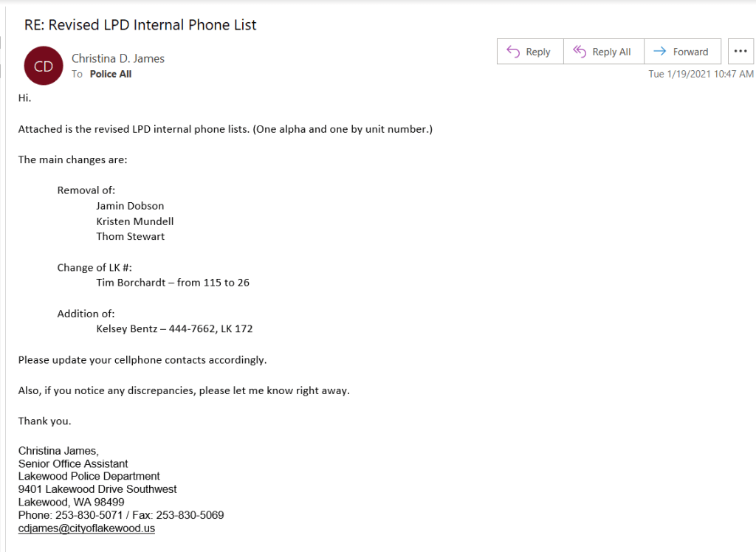The image size is (756, 552).
Task: Click the name Jamin Dobson in the body
Action: point(130,206)
